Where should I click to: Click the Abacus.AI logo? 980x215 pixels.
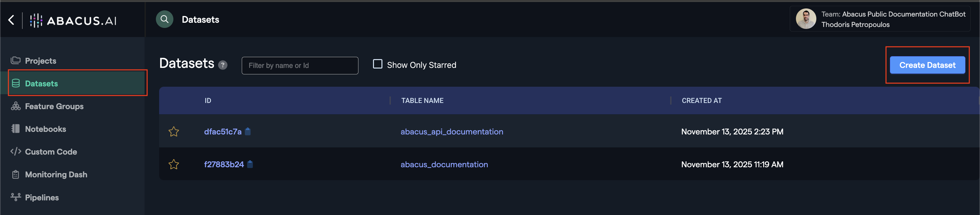(74, 20)
